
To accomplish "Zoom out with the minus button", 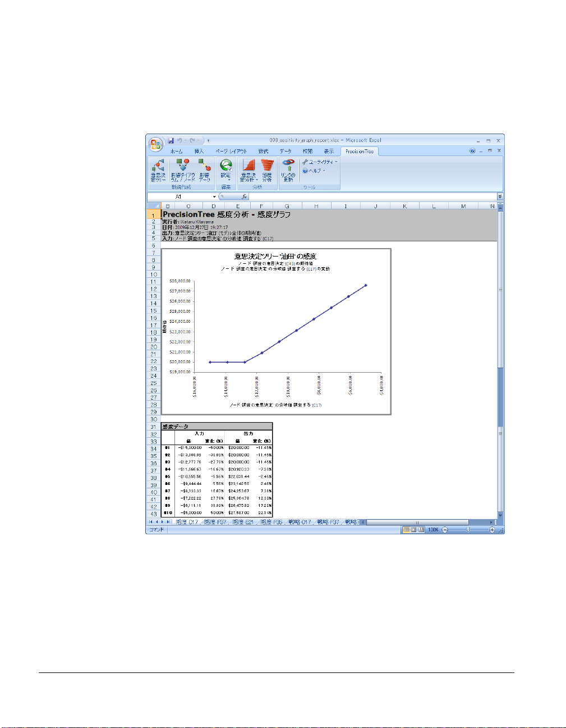I will click(x=445, y=530).
